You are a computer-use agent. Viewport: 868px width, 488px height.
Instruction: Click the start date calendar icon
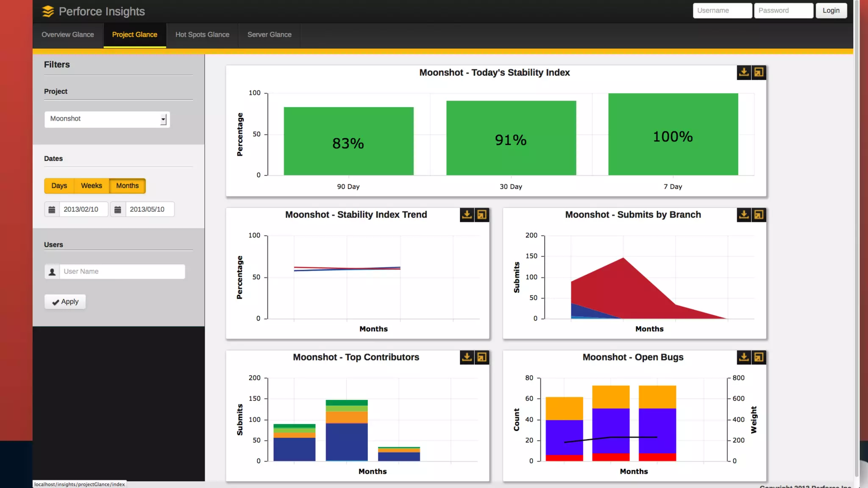52,210
